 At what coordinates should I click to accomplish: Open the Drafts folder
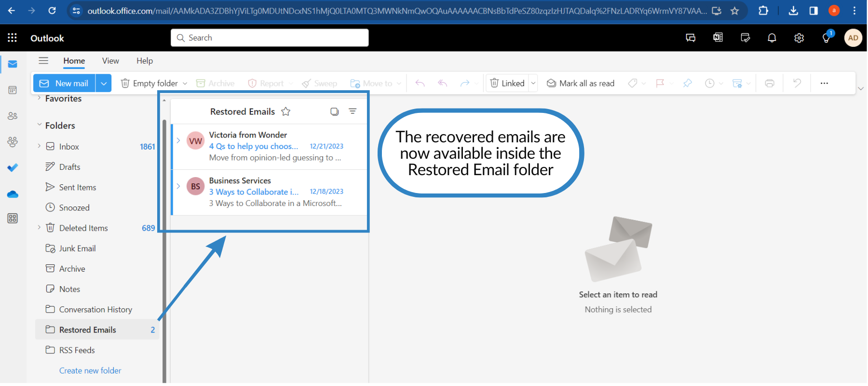[97, 167]
